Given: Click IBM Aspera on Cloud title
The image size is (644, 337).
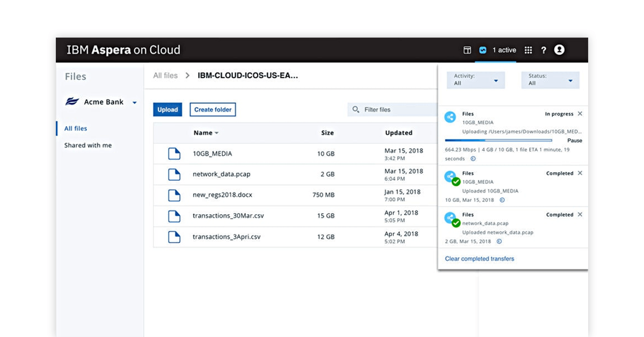Looking at the screenshot, I should pos(123,50).
